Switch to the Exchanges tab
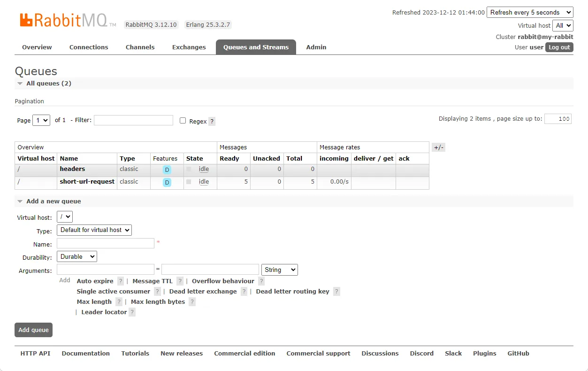The height and width of the screenshot is (371, 588). click(x=189, y=47)
